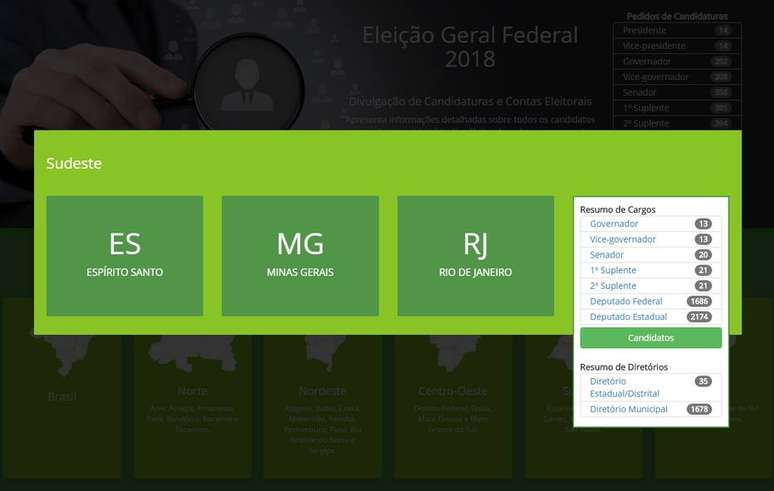The height and width of the screenshot is (491, 774).
Task: Select 2º Suplente in Resumo de Cargos
Action: (613, 286)
